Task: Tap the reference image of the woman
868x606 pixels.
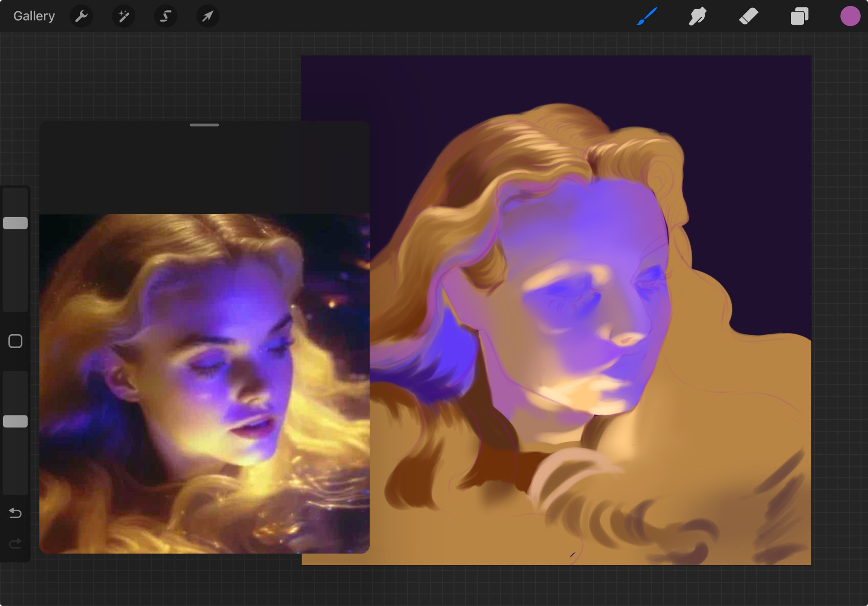Action: [x=204, y=383]
